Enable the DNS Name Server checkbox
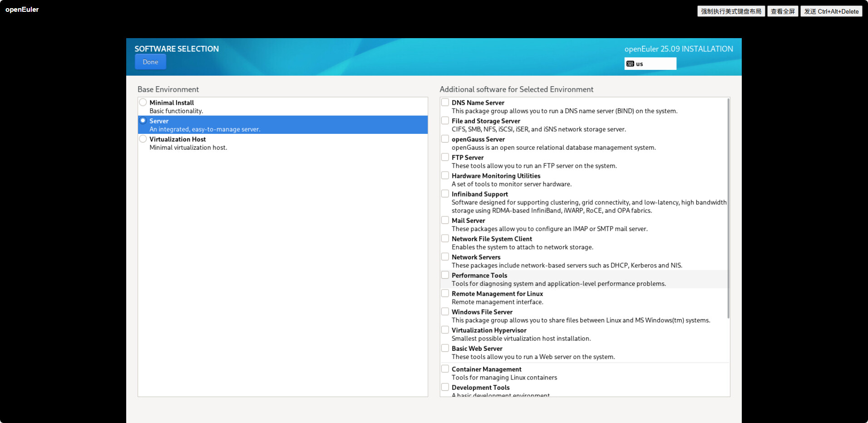Screen dimensions: 868x423 click(445, 103)
